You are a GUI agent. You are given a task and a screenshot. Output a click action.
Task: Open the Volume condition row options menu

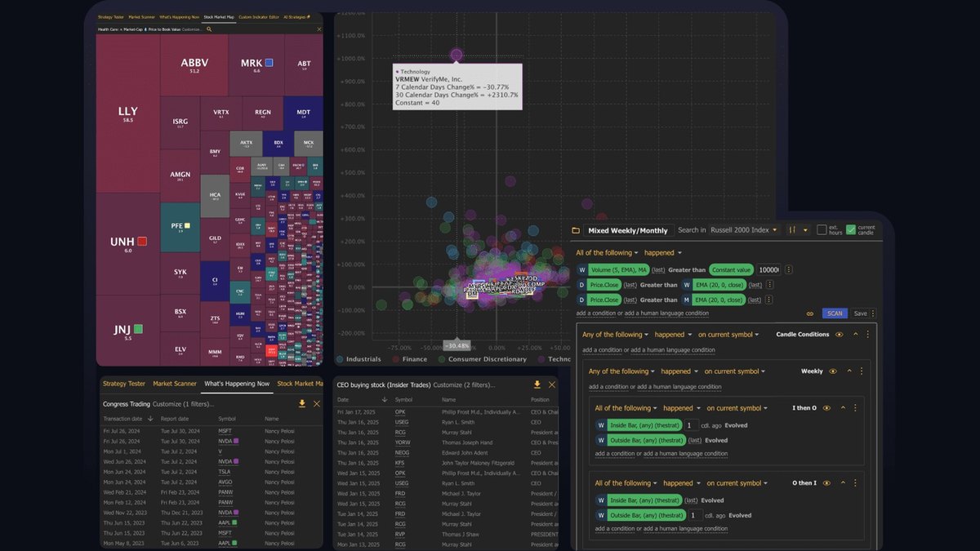(x=789, y=269)
